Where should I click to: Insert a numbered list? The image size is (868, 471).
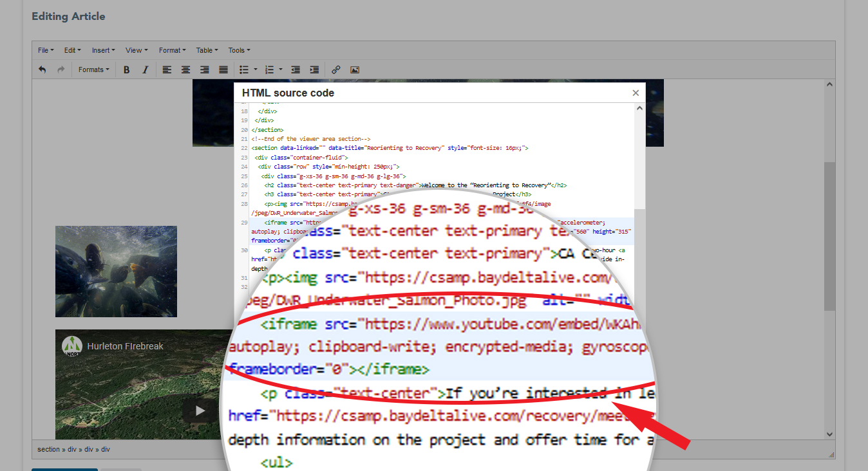pos(270,69)
